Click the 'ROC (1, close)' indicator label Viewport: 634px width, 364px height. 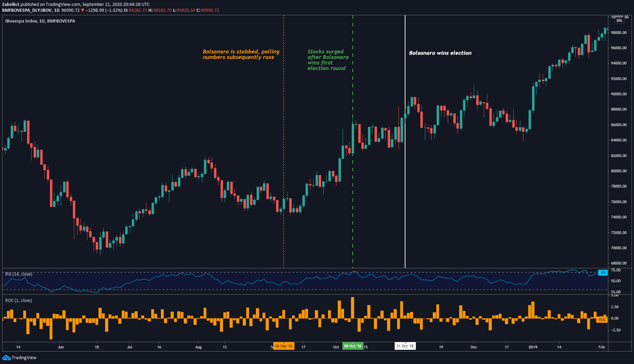click(x=18, y=301)
